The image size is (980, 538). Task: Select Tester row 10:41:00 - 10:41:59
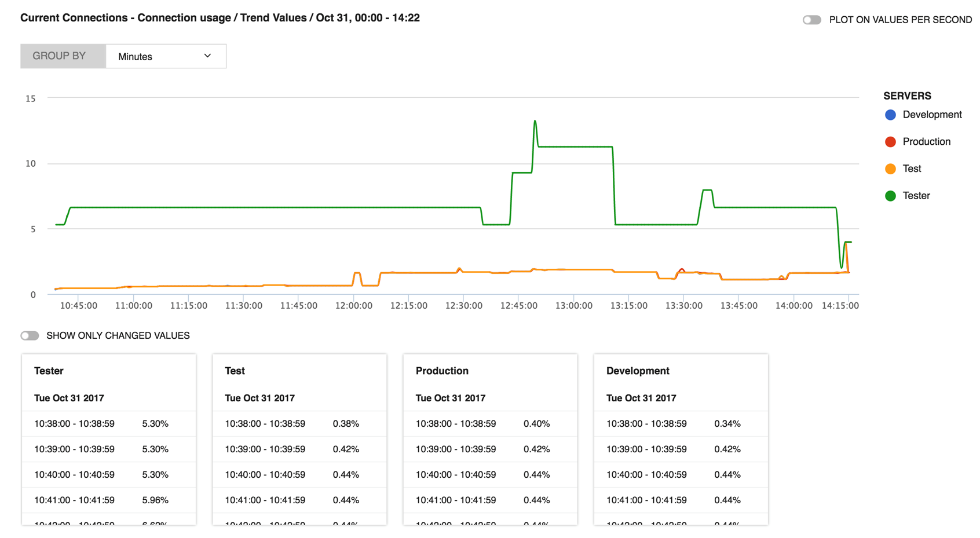74,500
